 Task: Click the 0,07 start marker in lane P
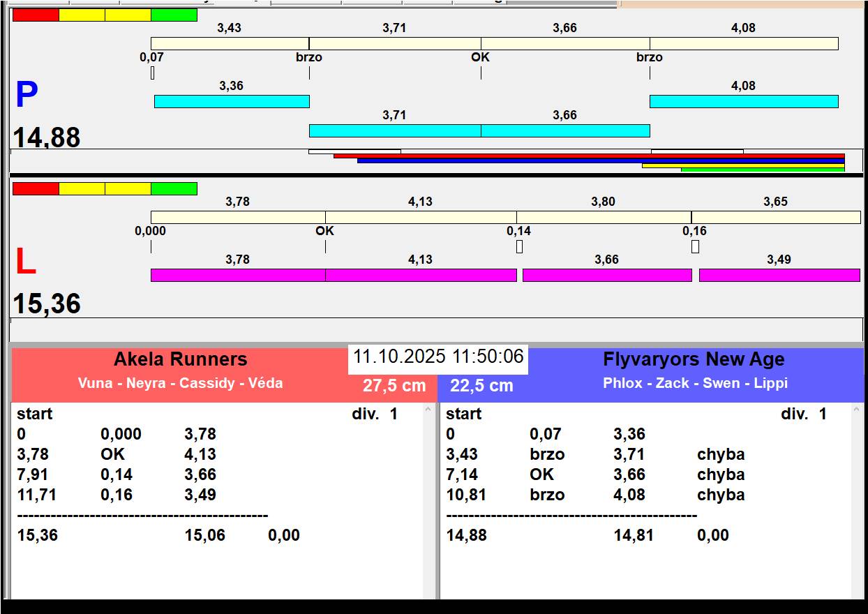(152, 73)
